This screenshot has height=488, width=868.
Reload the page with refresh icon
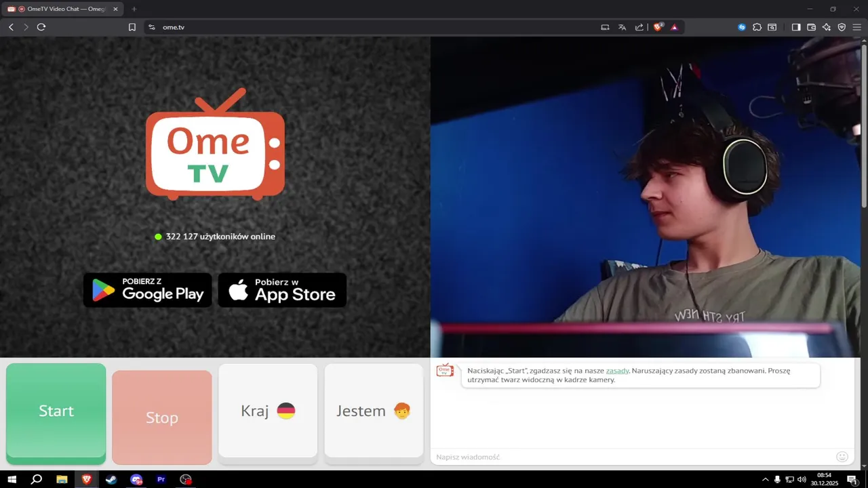pos(41,27)
